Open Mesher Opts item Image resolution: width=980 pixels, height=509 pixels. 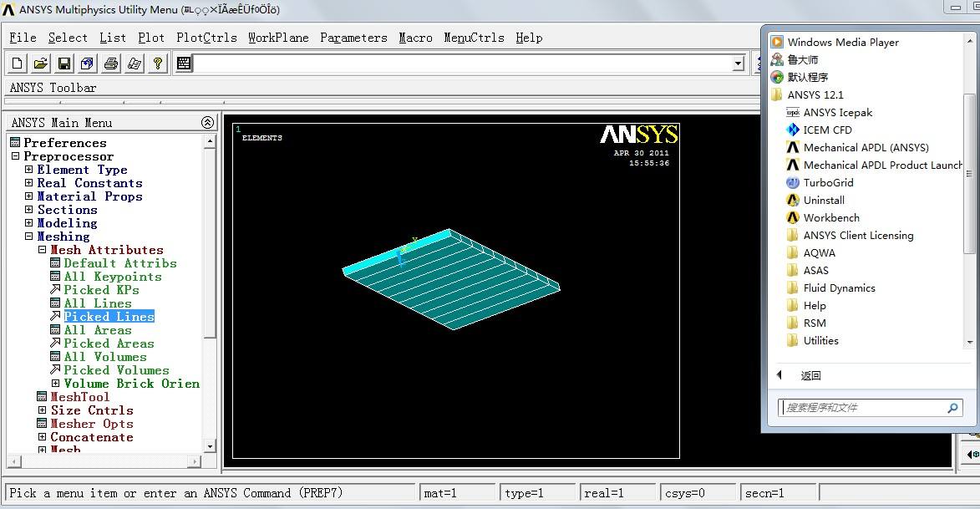coord(92,424)
